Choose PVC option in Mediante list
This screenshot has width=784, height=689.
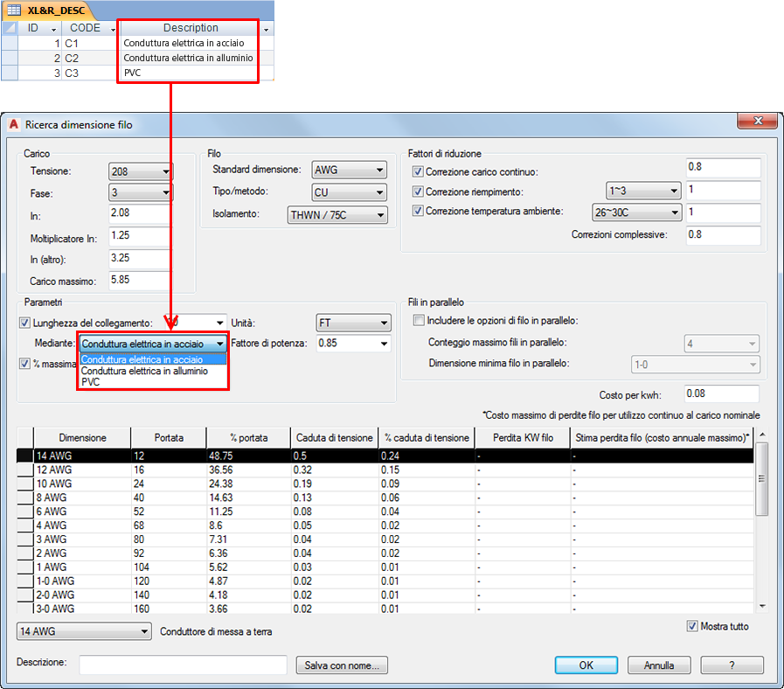point(153,382)
